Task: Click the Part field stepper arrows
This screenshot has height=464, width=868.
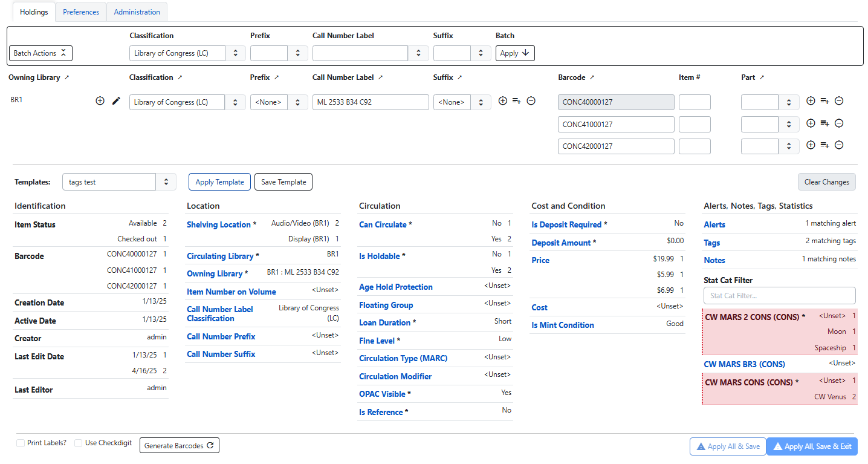Action: point(789,102)
